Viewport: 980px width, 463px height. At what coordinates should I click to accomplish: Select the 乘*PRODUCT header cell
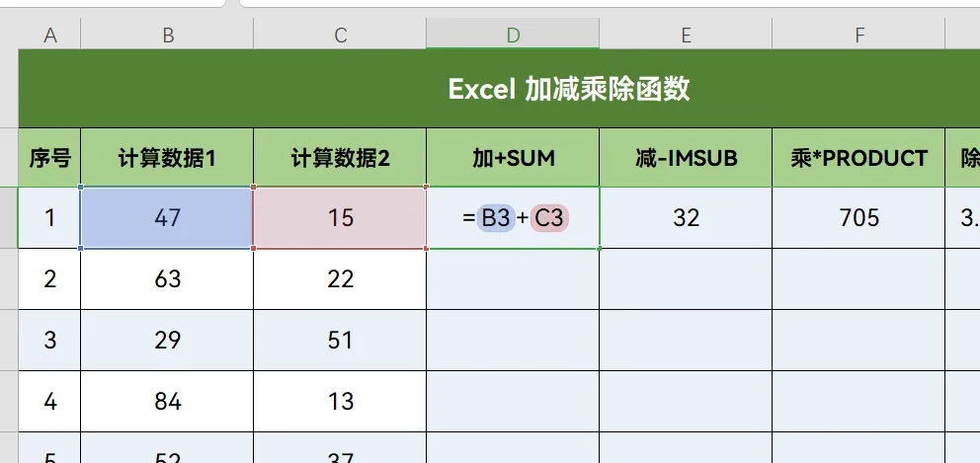pos(858,157)
